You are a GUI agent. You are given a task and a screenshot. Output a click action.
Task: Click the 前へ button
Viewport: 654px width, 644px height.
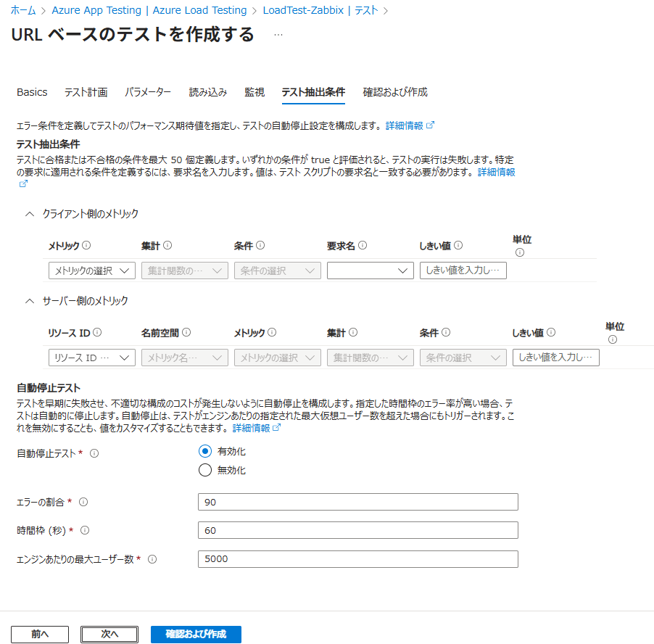(40, 634)
